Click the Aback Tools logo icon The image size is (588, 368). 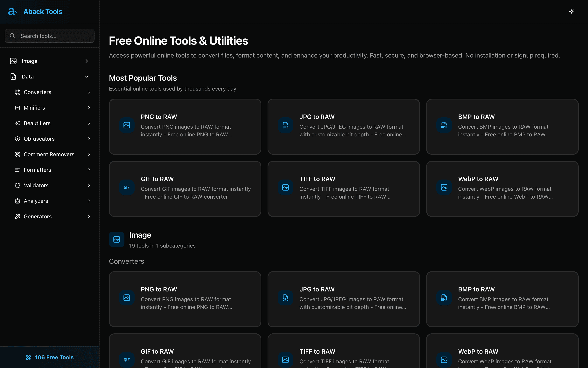point(12,11)
